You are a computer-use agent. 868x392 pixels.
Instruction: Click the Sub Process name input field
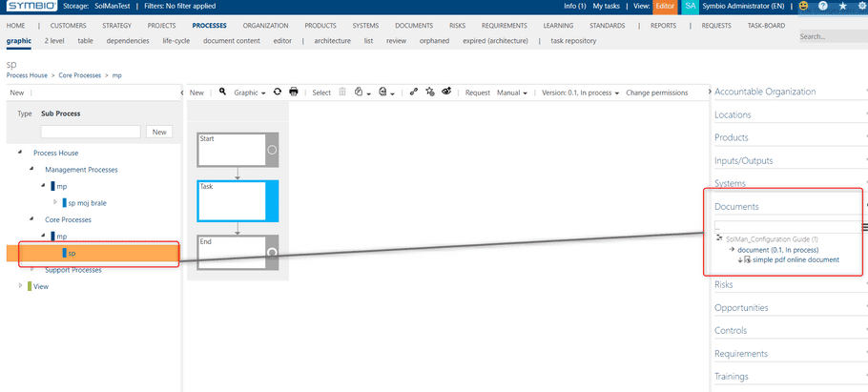[x=91, y=132]
